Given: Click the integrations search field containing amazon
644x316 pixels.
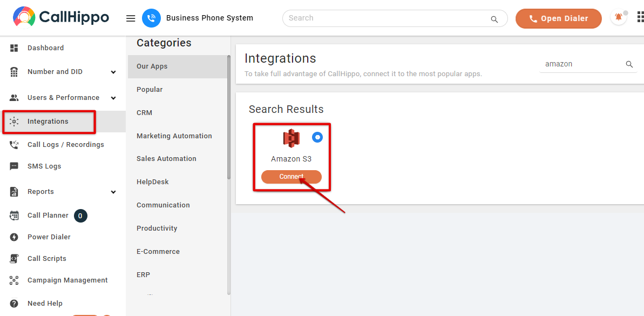Looking at the screenshot, I should click(588, 64).
